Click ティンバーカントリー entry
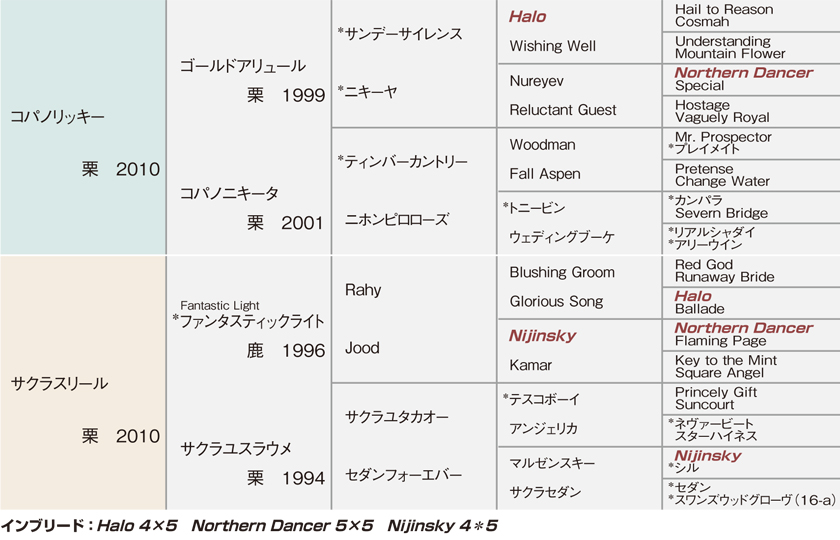840x540 pixels. click(x=402, y=161)
